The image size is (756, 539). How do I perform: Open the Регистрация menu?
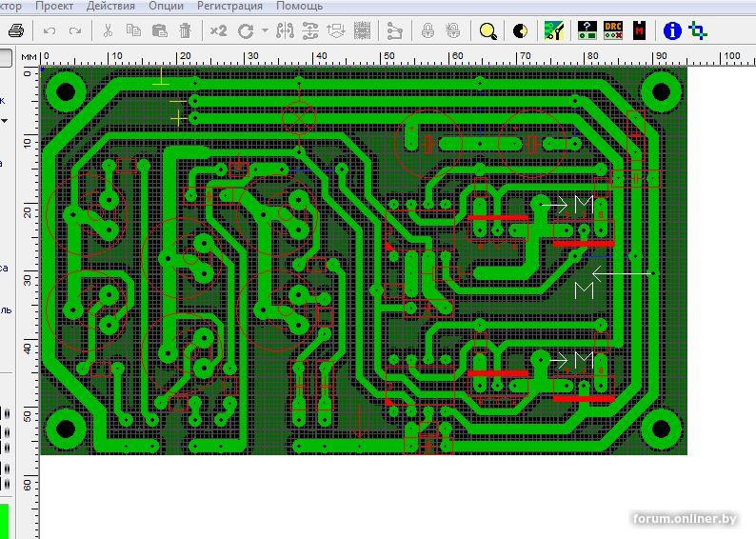click(229, 7)
